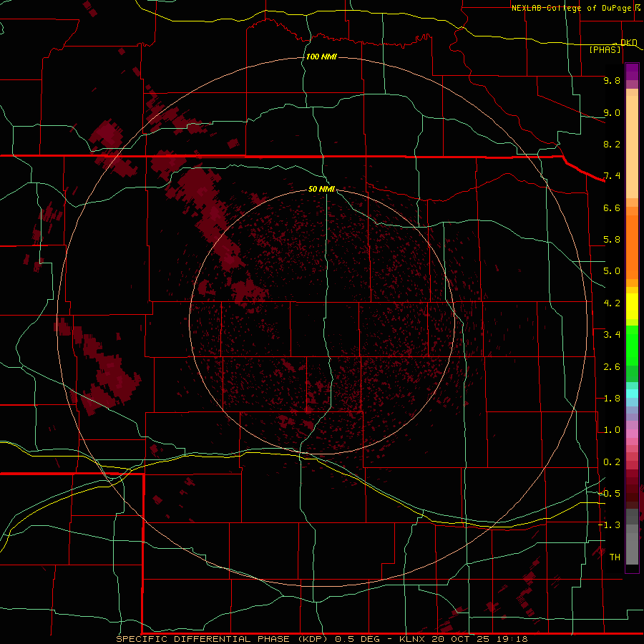The width and height of the screenshot is (644, 644).
Task: Click the Specific Differential Phase (KDP) caption text
Action: pyautogui.click(x=223, y=639)
